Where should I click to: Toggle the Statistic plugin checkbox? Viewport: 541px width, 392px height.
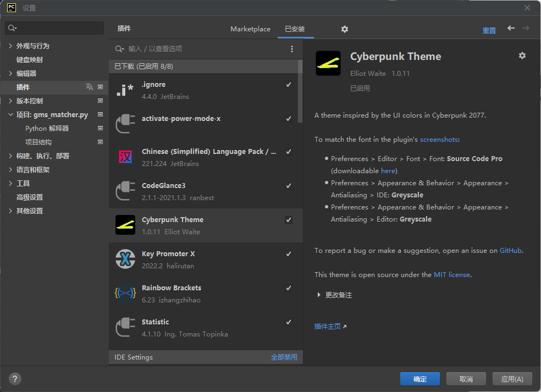(x=289, y=322)
